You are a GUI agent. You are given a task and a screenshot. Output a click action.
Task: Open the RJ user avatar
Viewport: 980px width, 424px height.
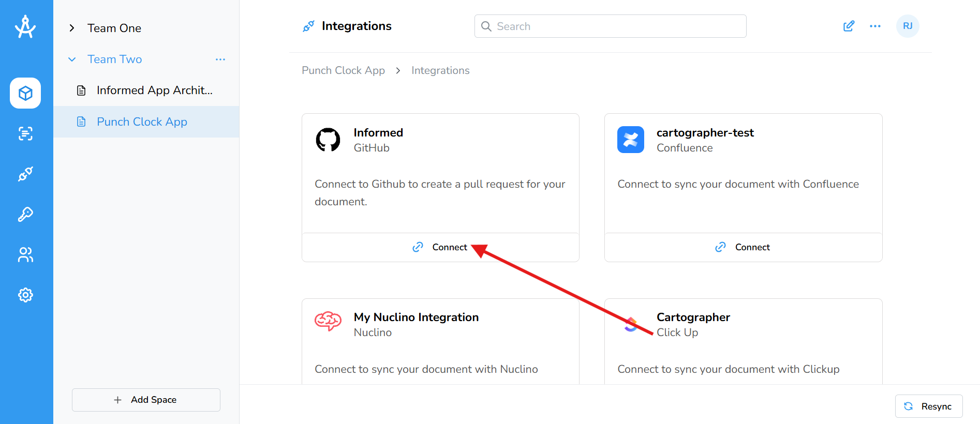[908, 26]
